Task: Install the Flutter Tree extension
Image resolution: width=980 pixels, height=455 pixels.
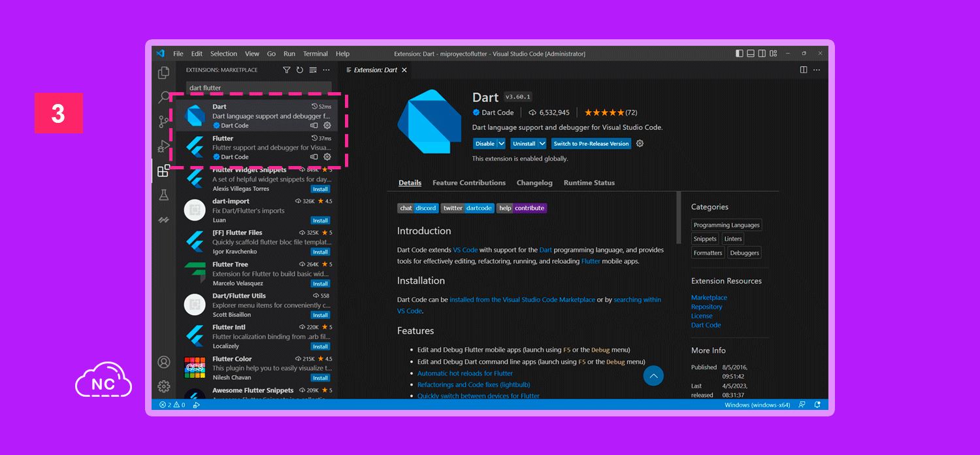Action: (x=320, y=284)
